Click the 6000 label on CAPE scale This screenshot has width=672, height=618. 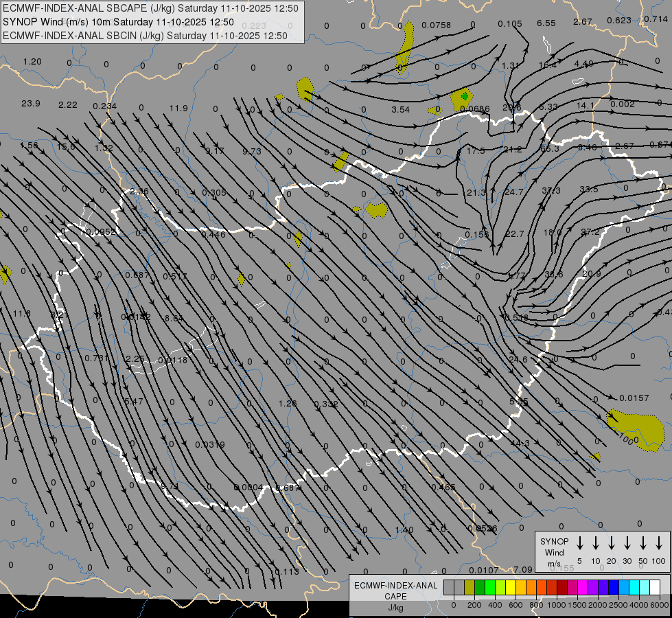coord(660,605)
